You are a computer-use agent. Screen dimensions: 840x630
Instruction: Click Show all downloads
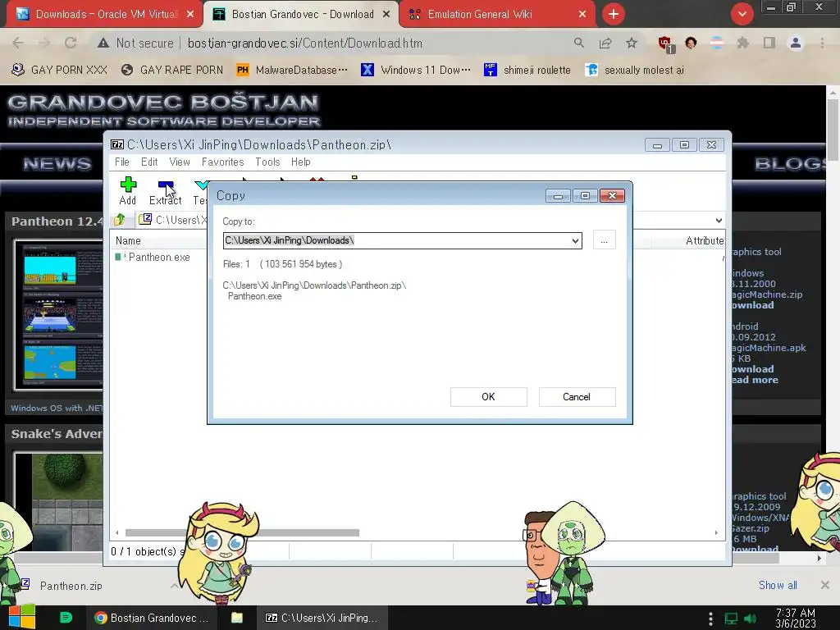(x=778, y=585)
